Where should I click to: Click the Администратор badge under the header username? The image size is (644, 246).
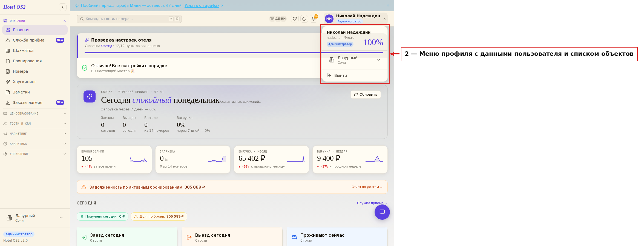coord(349,21)
